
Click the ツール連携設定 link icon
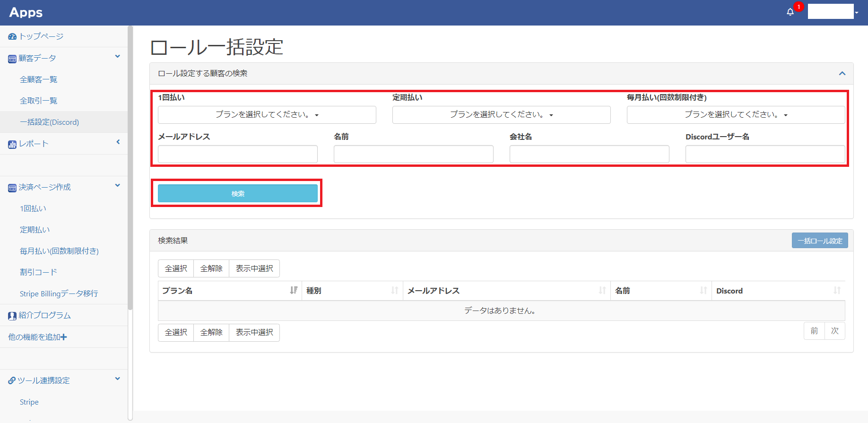pyautogui.click(x=12, y=380)
